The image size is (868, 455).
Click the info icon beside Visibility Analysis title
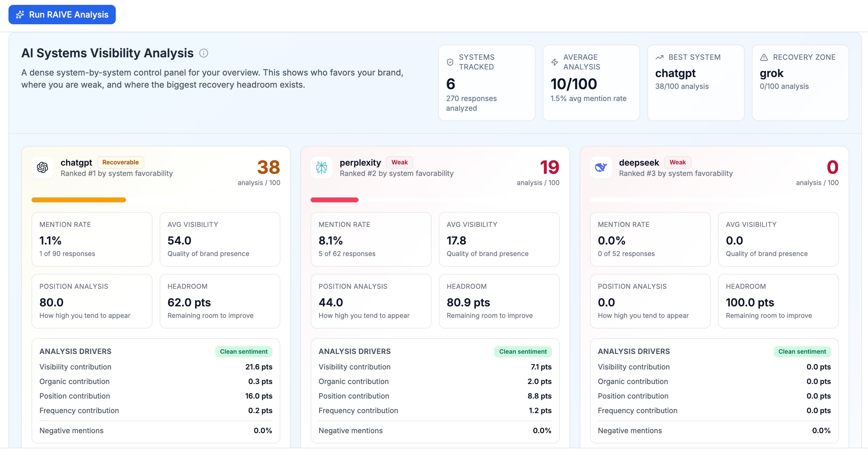[x=204, y=53]
